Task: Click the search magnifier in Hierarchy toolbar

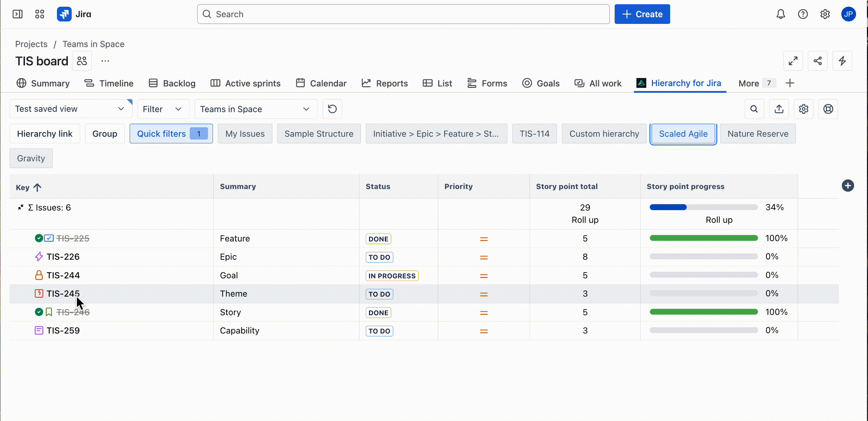Action: tap(754, 109)
